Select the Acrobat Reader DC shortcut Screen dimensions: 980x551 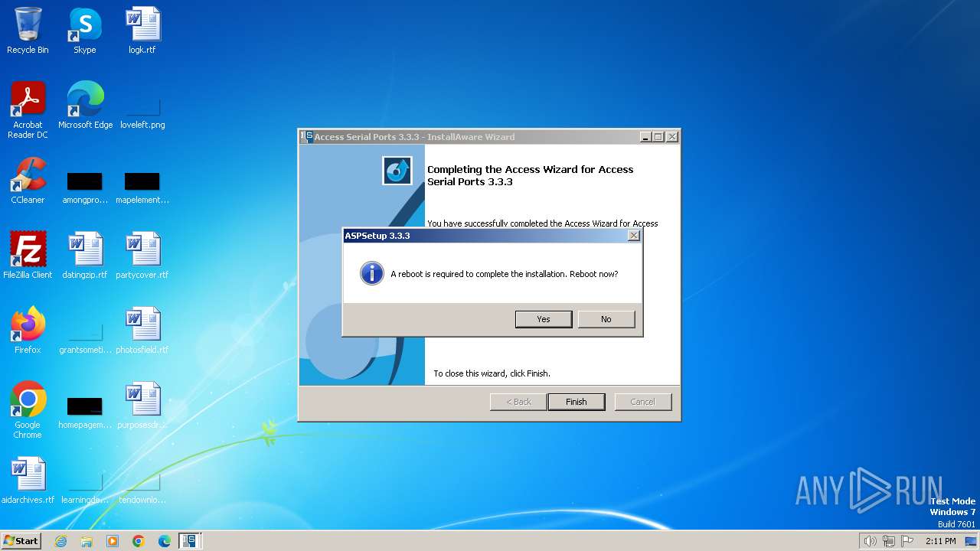(28, 109)
